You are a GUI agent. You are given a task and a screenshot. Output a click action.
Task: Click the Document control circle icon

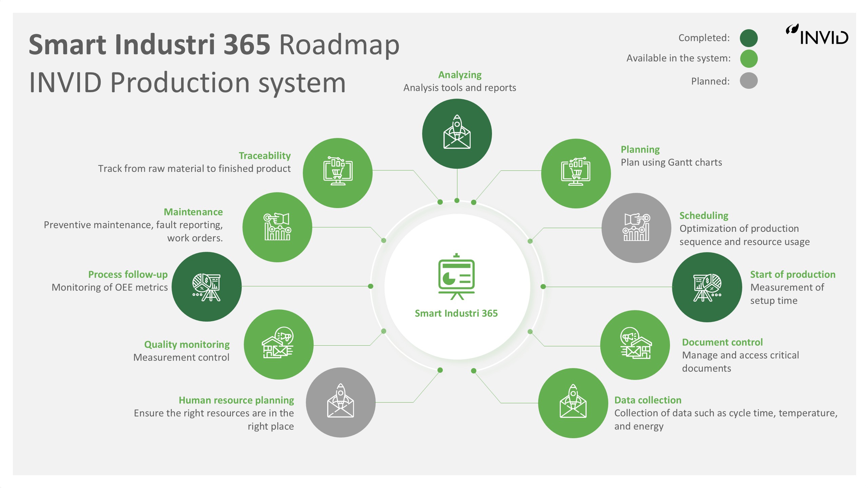635,345
